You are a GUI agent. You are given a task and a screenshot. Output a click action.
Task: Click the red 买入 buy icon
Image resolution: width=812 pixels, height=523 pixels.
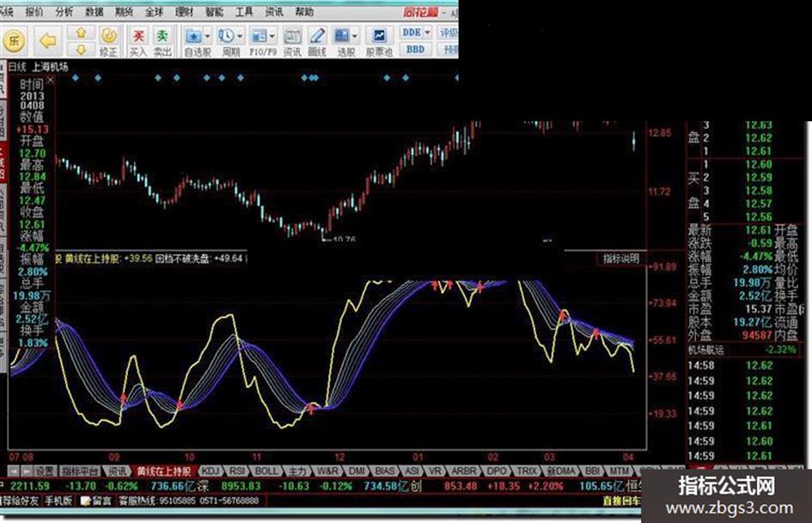pyautogui.click(x=138, y=41)
